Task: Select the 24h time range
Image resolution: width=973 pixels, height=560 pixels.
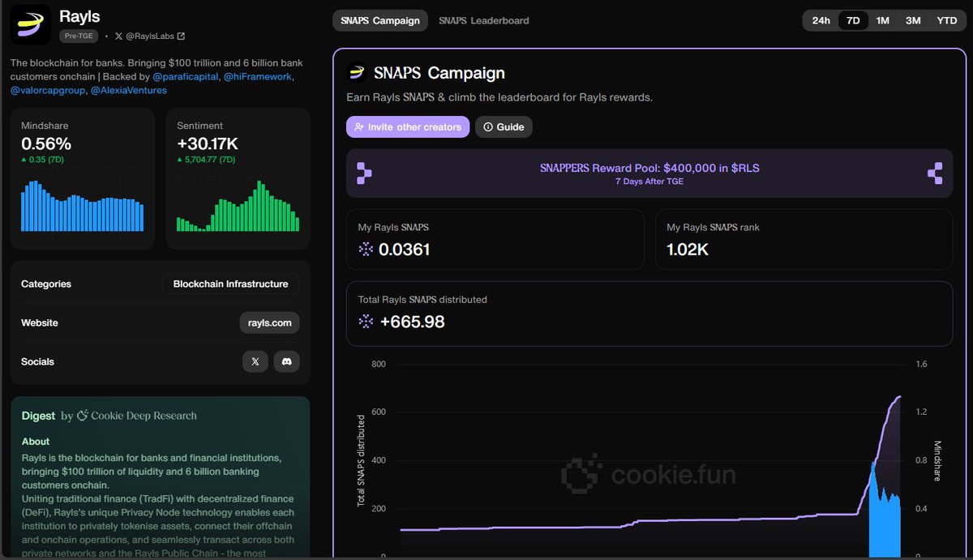Action: click(x=821, y=20)
